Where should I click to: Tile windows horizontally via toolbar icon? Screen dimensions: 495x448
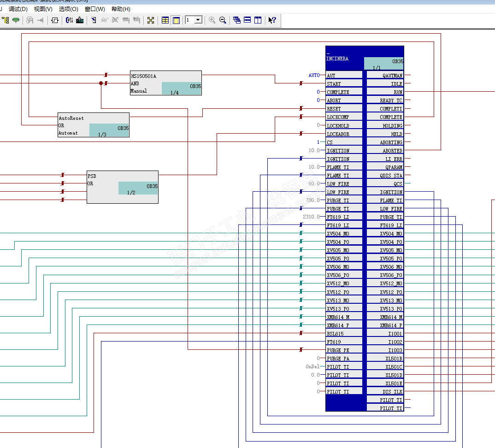coord(247,20)
